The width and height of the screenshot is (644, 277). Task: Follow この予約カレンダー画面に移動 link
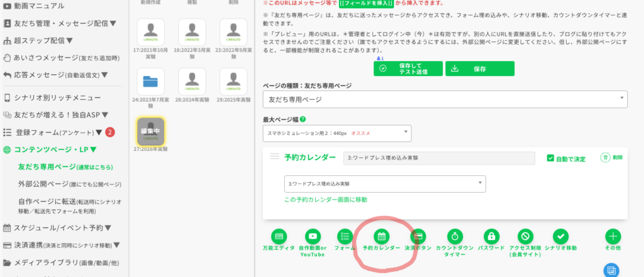326,200
